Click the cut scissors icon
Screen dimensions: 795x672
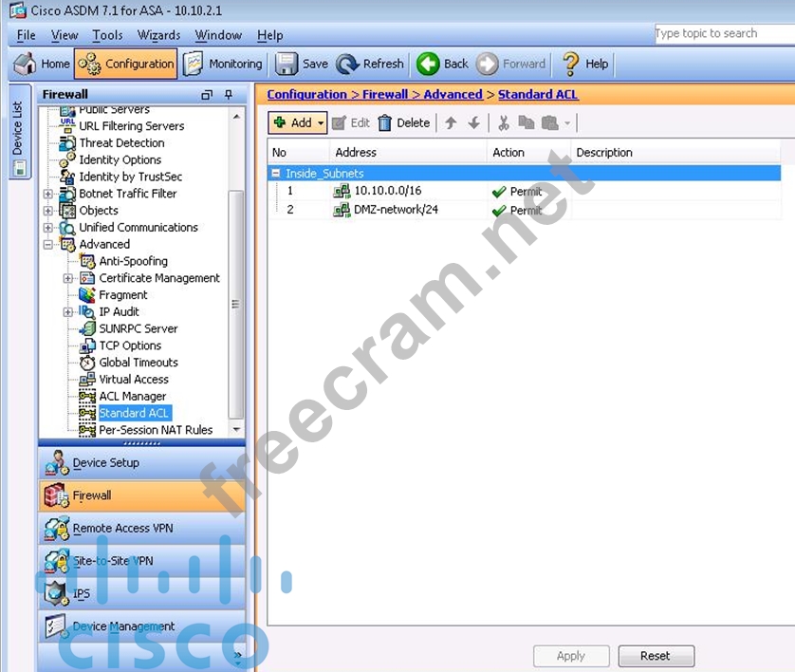(503, 122)
